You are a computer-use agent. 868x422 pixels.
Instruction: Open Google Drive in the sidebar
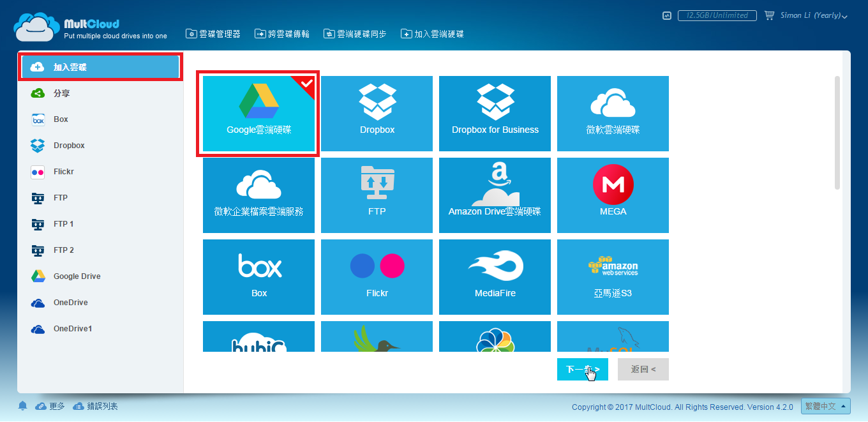100,276
